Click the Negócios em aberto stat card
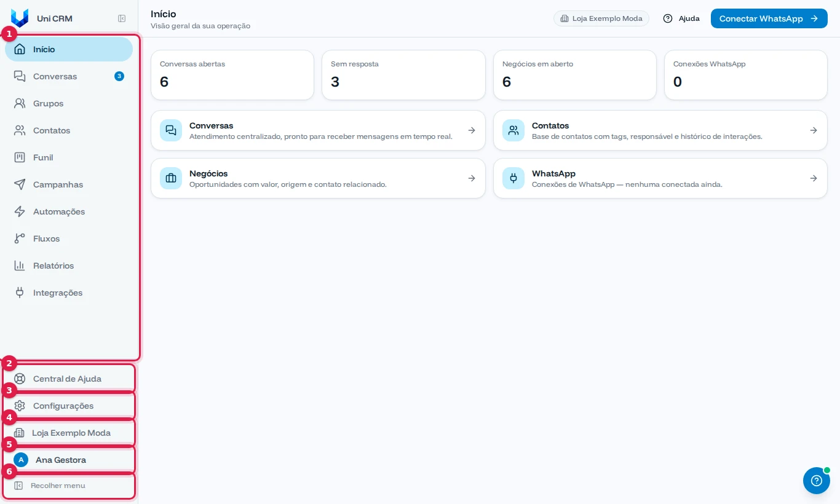Screen dimensions: 840x504 [x=575, y=75]
